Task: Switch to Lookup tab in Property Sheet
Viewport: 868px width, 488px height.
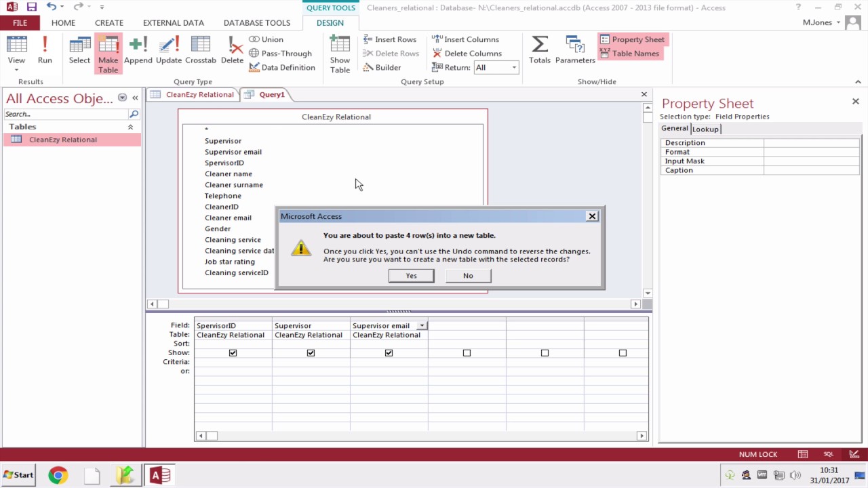Action: tap(705, 129)
